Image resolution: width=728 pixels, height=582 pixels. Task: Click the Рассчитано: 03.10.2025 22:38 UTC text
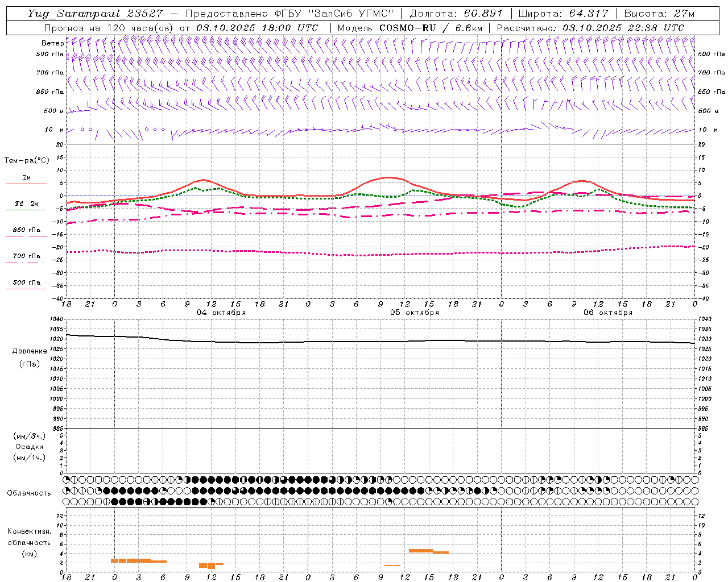click(x=590, y=28)
